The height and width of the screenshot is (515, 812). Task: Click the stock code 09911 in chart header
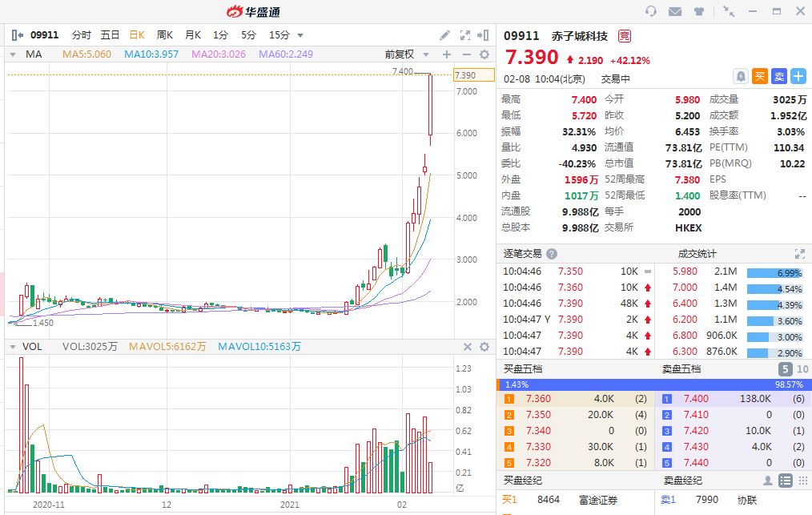tap(45, 35)
